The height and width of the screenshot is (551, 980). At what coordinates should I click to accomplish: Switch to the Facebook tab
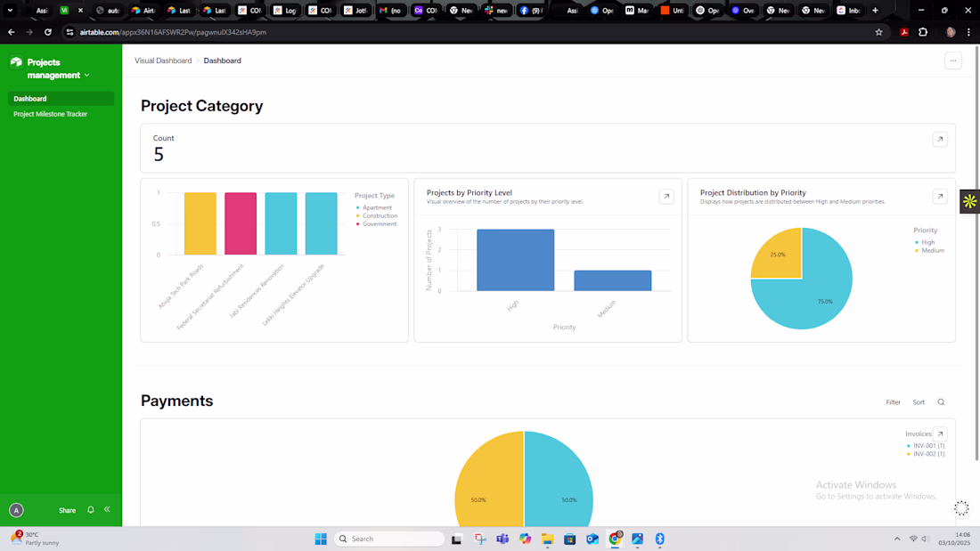coord(531,10)
